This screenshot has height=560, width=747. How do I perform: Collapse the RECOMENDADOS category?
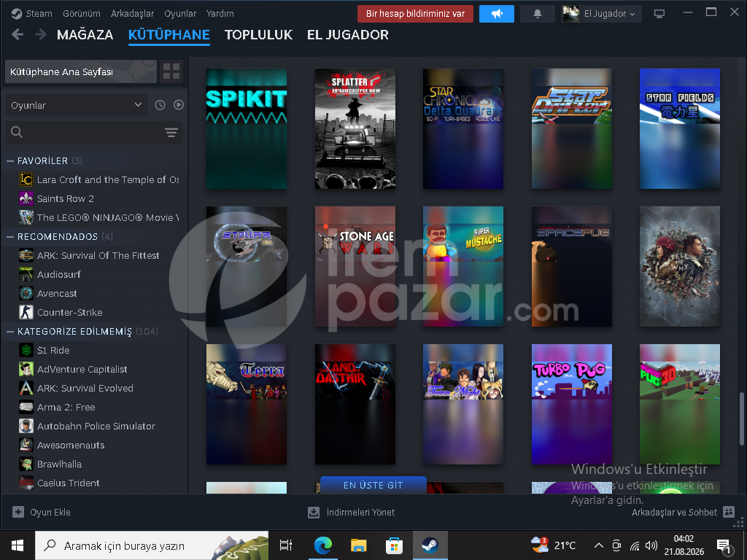click(10, 237)
